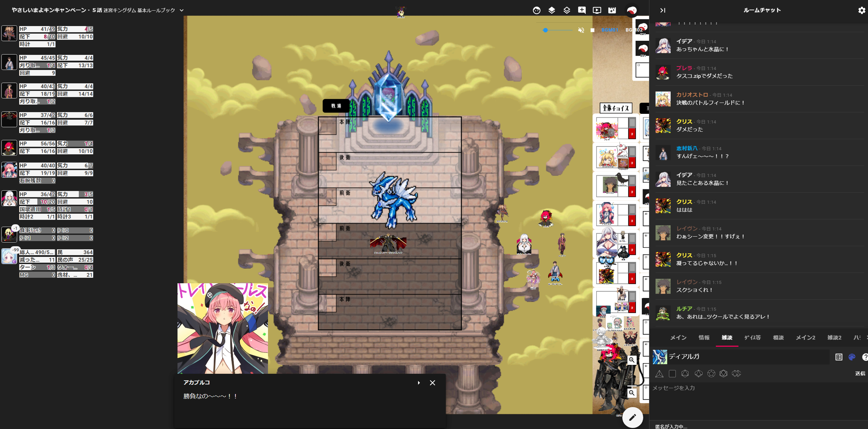868x429 pixels.
Task: Zoom in with magnifier plus icon
Action: (x=632, y=360)
